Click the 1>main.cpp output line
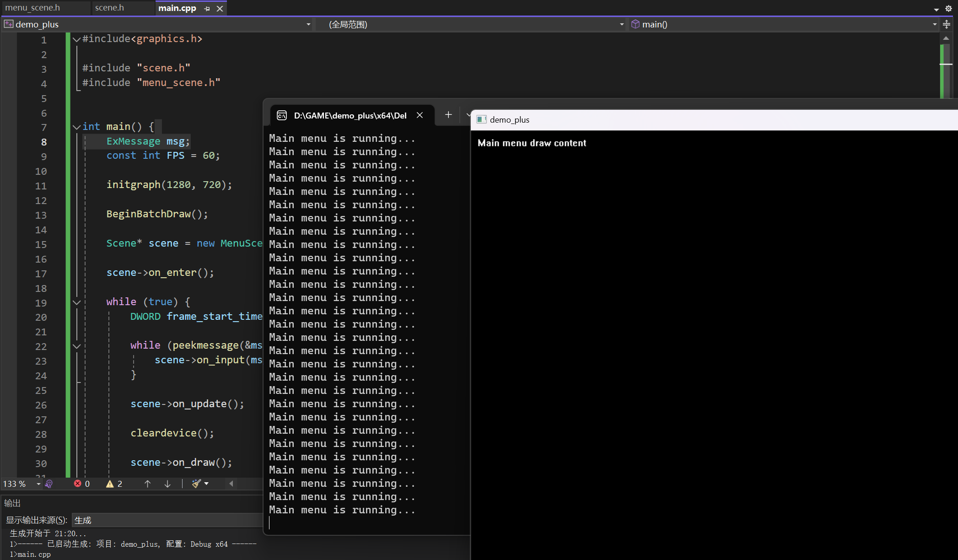Image resolution: width=958 pixels, height=560 pixels. 30,555
